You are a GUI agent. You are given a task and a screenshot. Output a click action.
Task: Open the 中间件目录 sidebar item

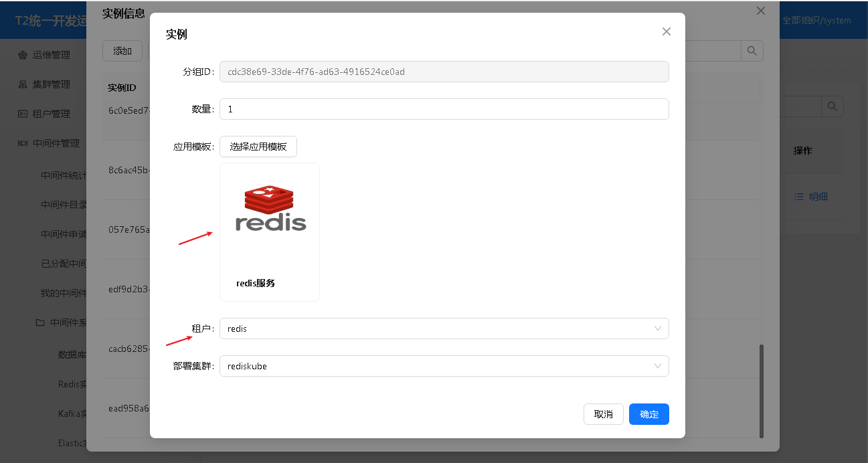point(64,205)
